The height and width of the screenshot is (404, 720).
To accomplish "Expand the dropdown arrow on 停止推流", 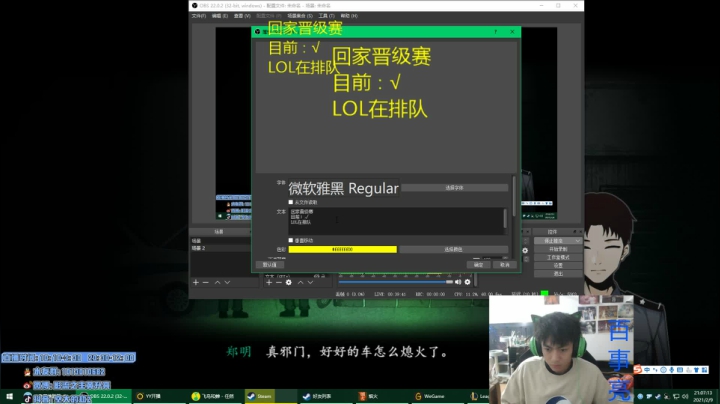I will tap(578, 241).
